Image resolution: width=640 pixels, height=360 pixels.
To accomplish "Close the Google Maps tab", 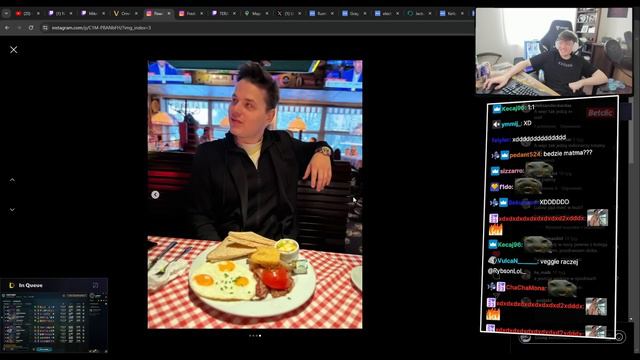I will 267,13.
